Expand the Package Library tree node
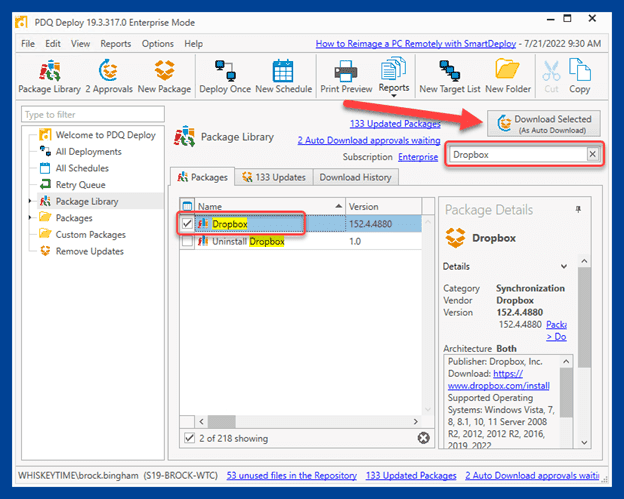The width and height of the screenshot is (624, 499). coord(30,201)
